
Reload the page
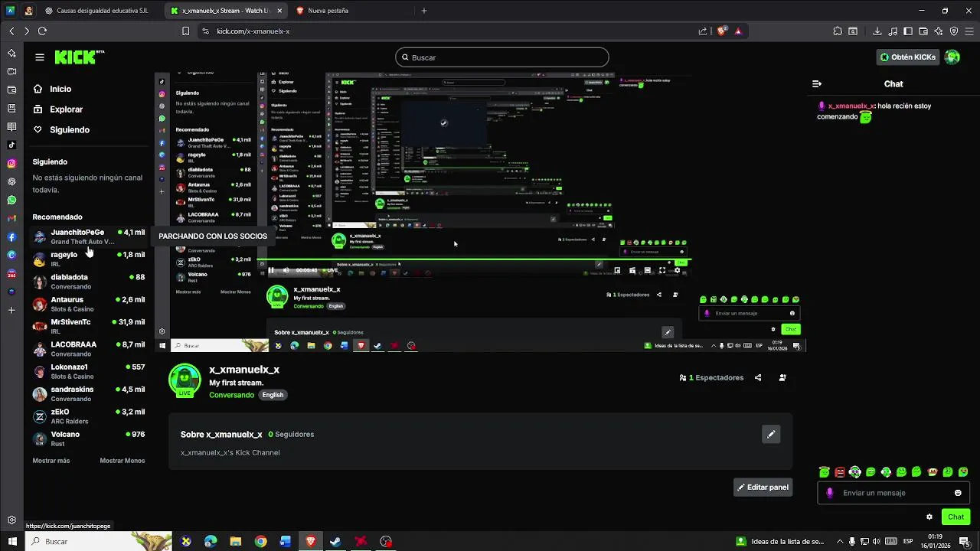coord(42,31)
